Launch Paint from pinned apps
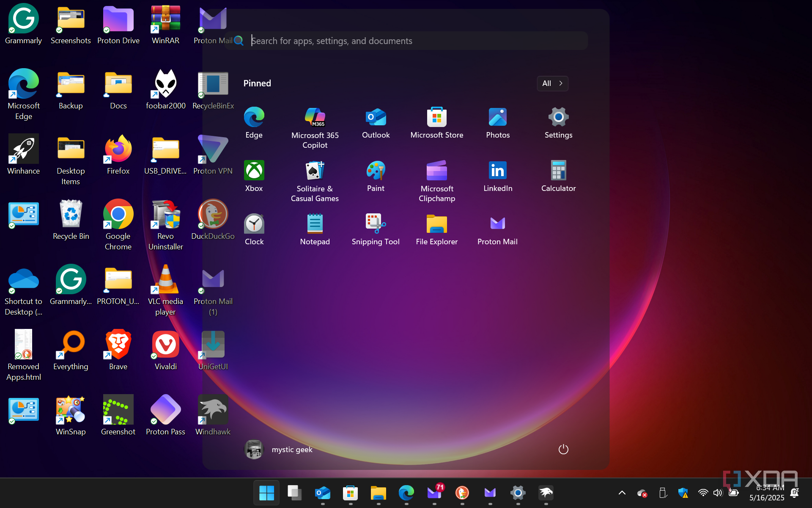This screenshot has height=508, width=812. 376,176
